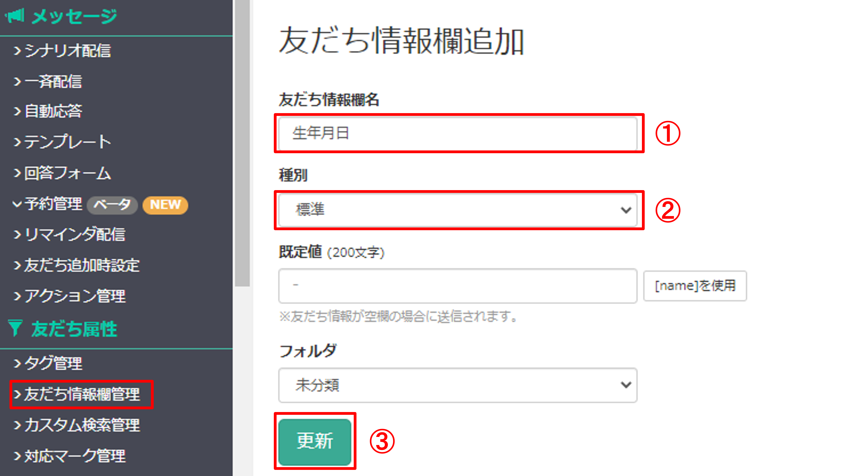Open the テンプレート menu item

67,142
